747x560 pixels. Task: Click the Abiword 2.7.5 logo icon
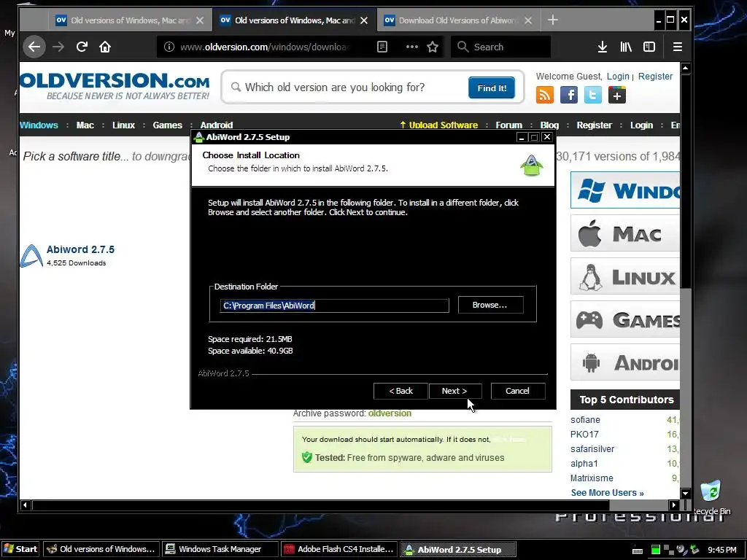[x=31, y=256]
